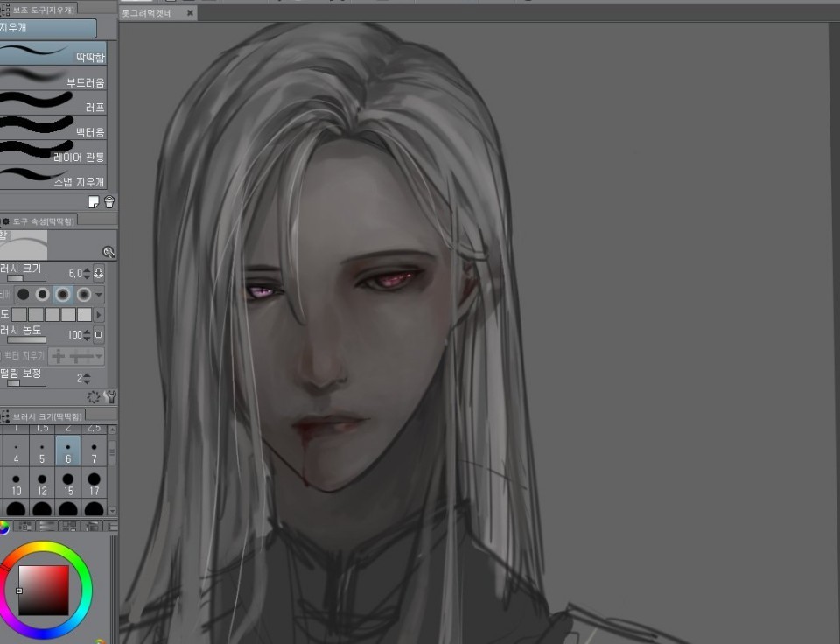The width and height of the screenshot is (840, 644).
Task: Open brush size dynamics settings button
Action: coord(99,273)
